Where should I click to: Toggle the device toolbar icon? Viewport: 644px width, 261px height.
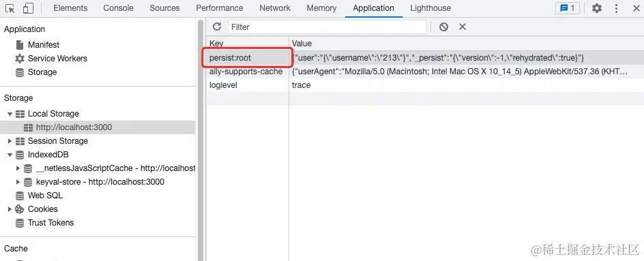click(x=28, y=8)
